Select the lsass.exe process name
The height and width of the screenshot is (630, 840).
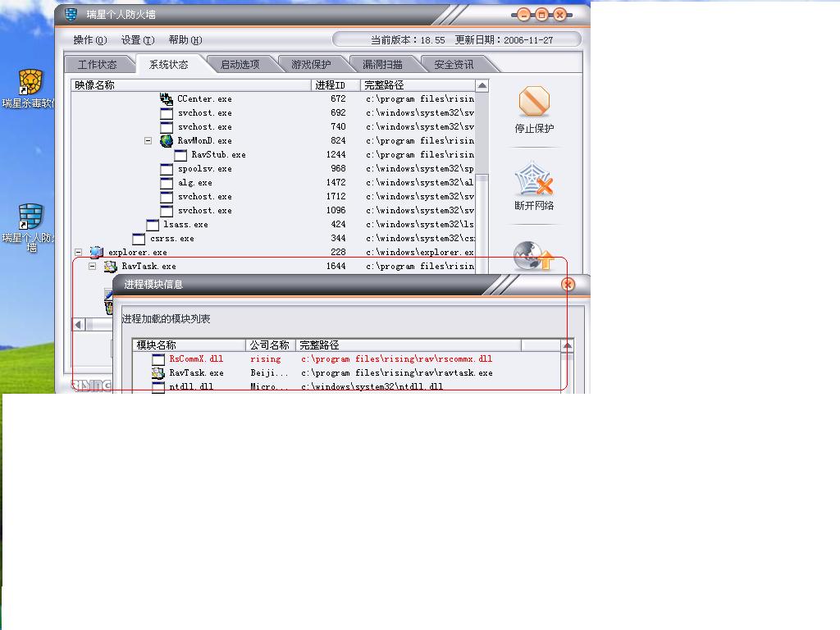185,225
